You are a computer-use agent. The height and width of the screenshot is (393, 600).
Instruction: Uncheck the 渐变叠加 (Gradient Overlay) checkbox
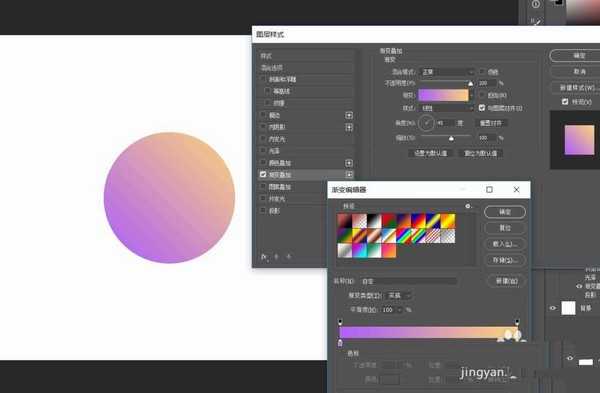(263, 174)
